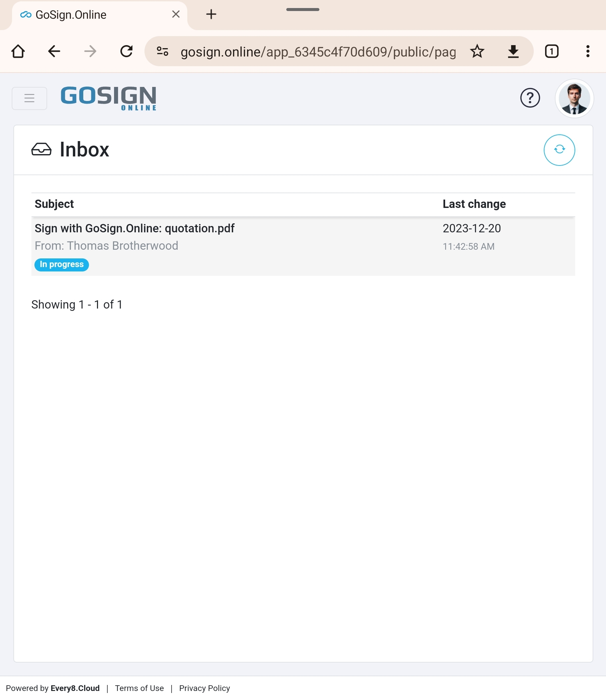Open the hamburger navigation menu
The image size is (606, 700).
point(29,98)
